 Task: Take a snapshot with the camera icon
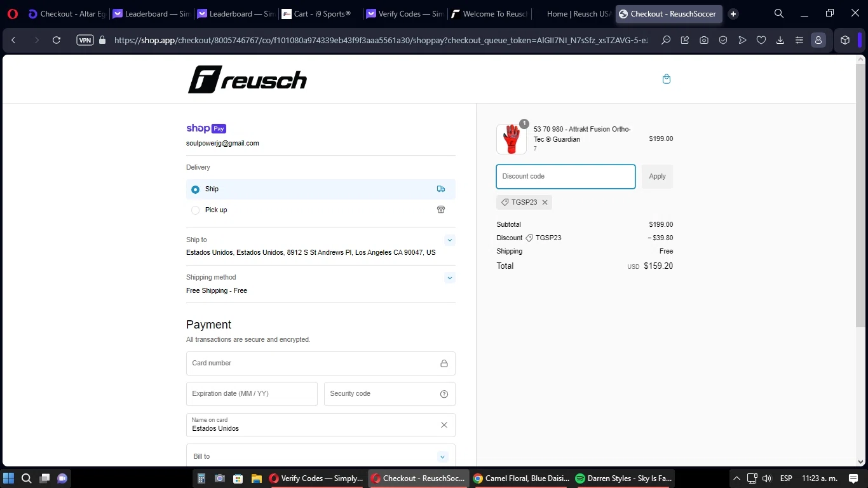tap(704, 40)
